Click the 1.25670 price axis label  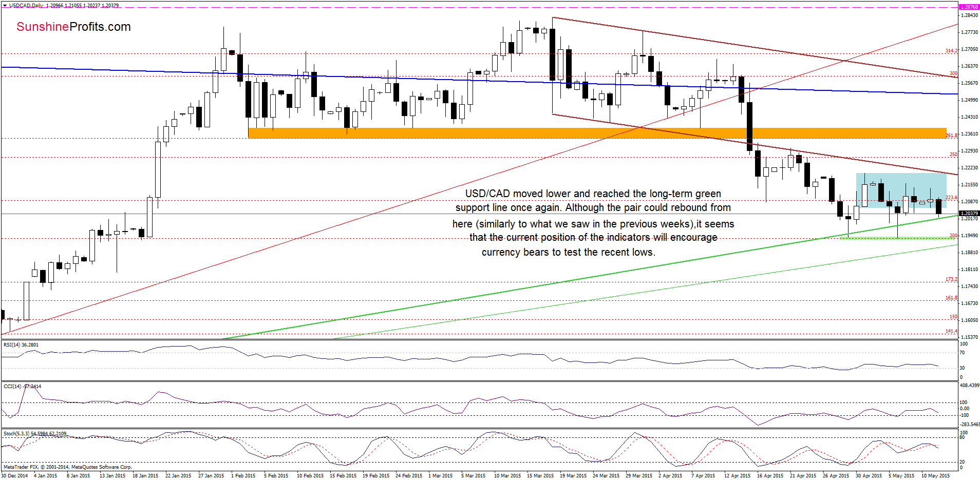pos(969,83)
